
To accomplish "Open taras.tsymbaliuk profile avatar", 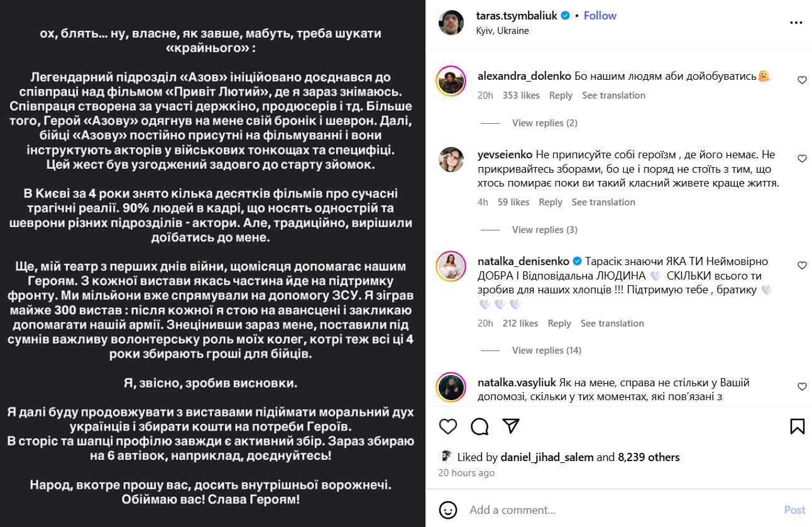I will [451, 23].
